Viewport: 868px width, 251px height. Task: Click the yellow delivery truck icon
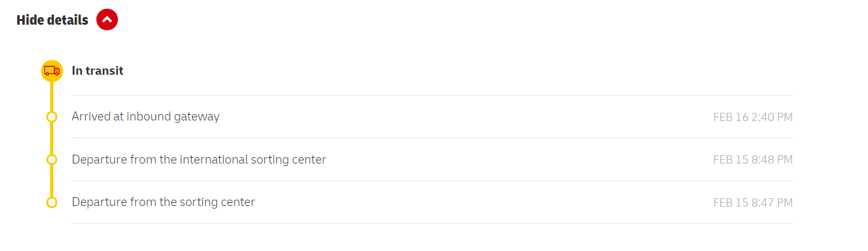point(52,71)
